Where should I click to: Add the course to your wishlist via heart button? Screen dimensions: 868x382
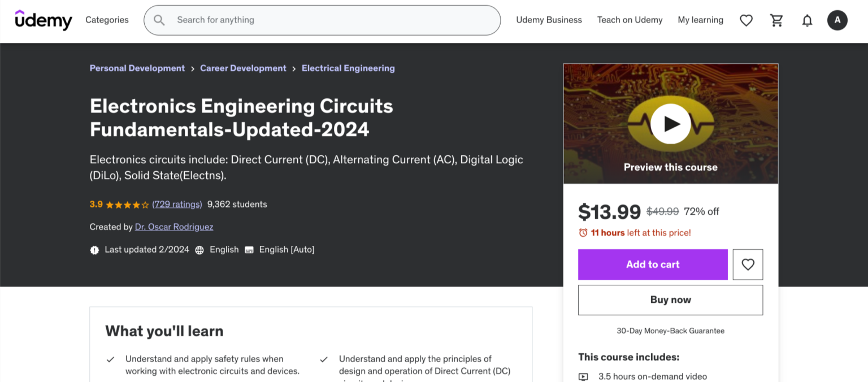click(748, 264)
